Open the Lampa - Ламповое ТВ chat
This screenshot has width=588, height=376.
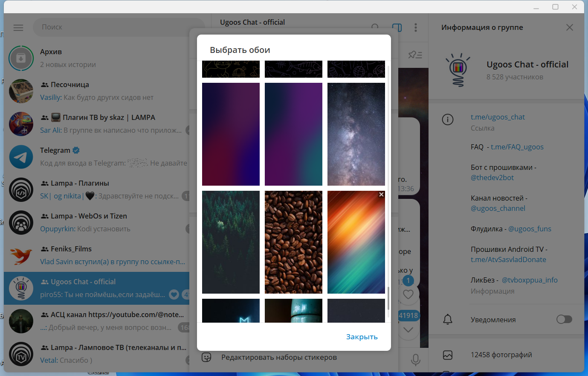[96, 354]
